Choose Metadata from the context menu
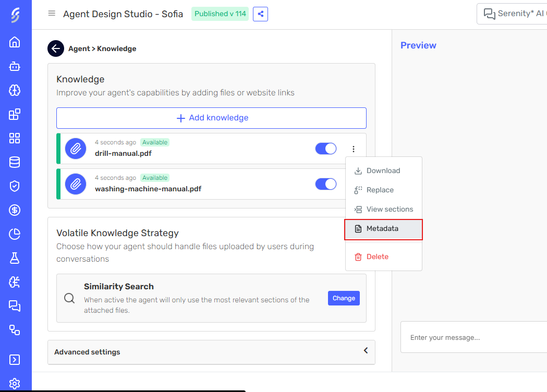This screenshot has width=547, height=392. click(383, 229)
